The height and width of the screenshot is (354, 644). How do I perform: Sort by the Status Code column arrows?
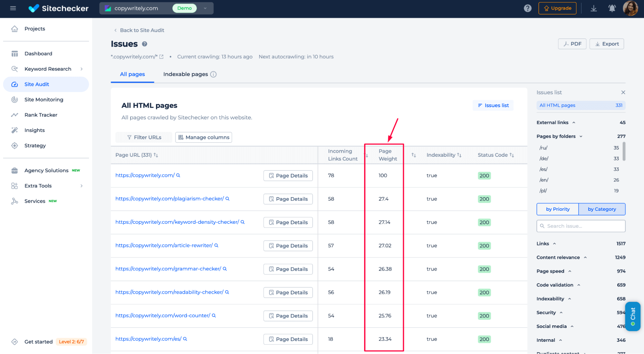tap(512, 155)
